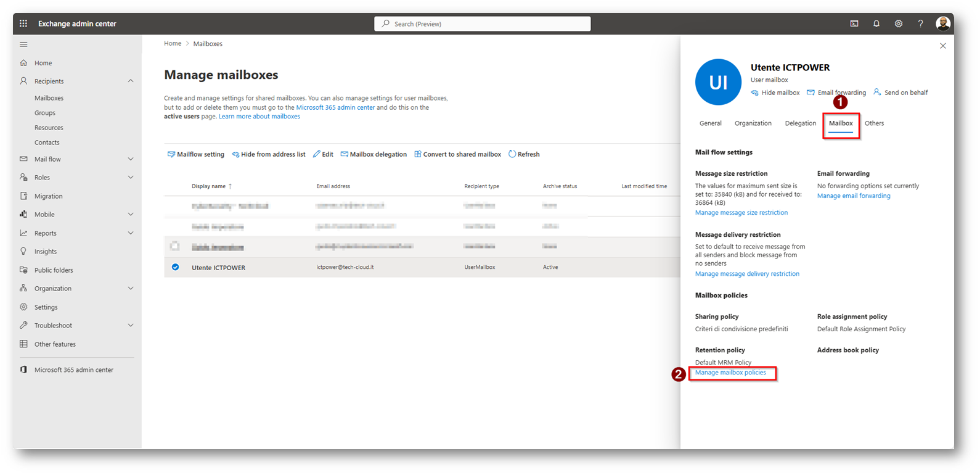Open Mailboxes under Recipients
This screenshot has width=980, height=475.
coord(49,98)
